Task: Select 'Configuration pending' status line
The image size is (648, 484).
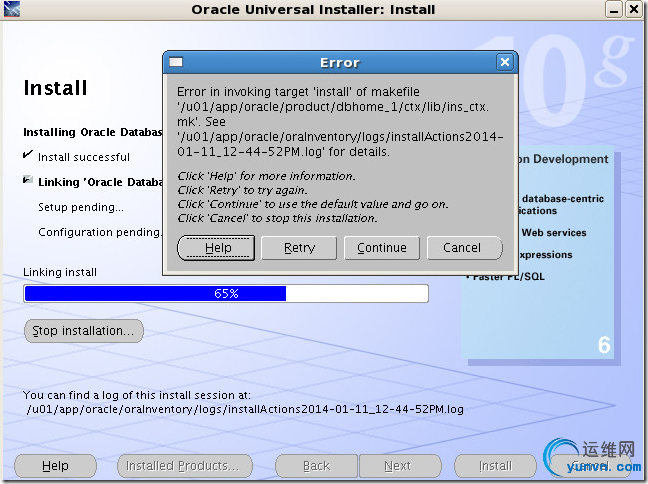Action: [100, 232]
